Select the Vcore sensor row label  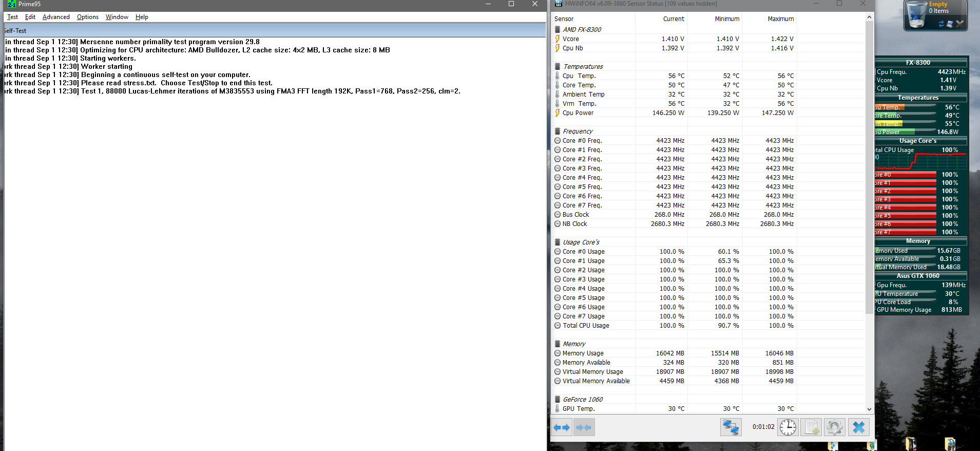pyautogui.click(x=570, y=39)
